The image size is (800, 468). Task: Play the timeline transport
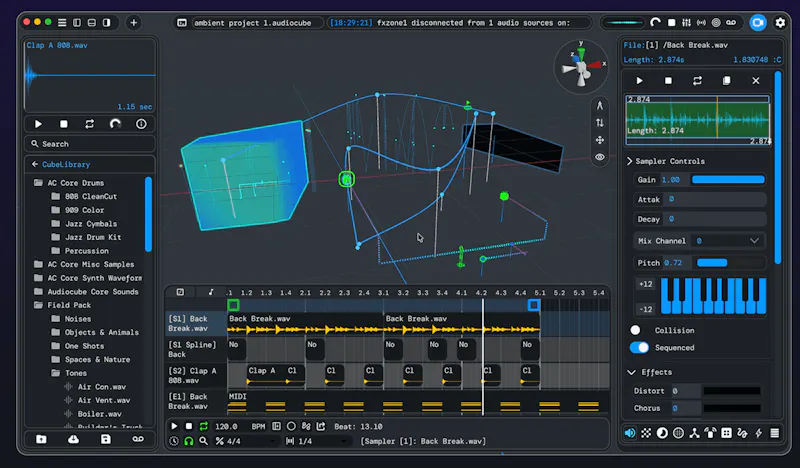[x=174, y=426]
